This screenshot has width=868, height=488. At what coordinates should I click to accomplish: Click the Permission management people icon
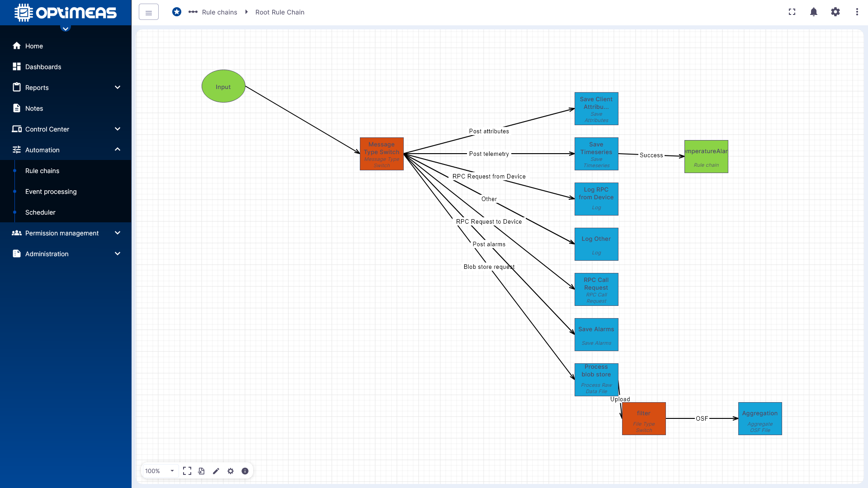[x=17, y=233]
